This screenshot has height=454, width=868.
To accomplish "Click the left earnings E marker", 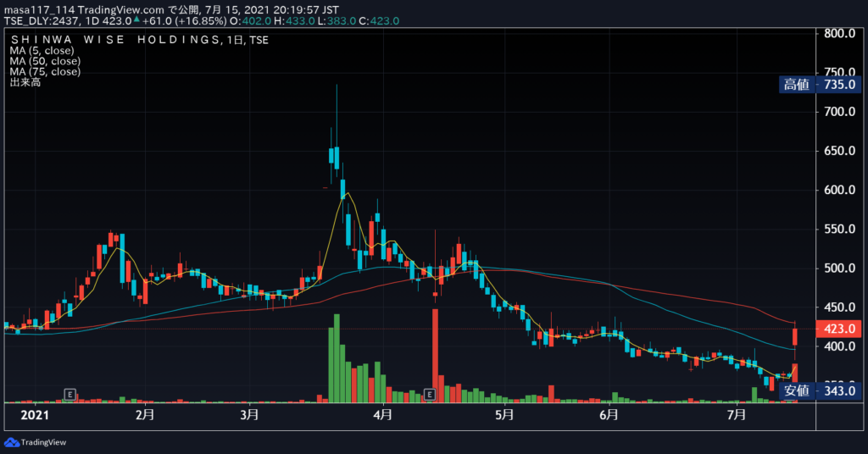I will [70, 394].
